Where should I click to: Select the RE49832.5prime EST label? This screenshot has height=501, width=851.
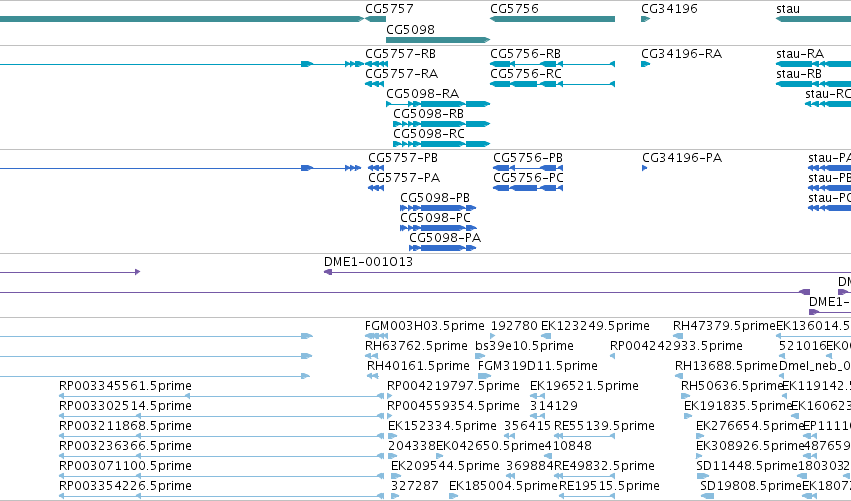605,467
